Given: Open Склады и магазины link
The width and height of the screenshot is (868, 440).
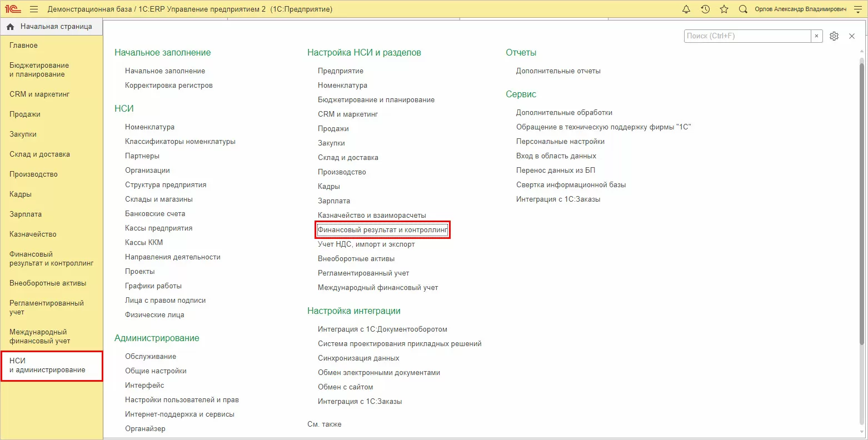Looking at the screenshot, I should [x=159, y=199].
